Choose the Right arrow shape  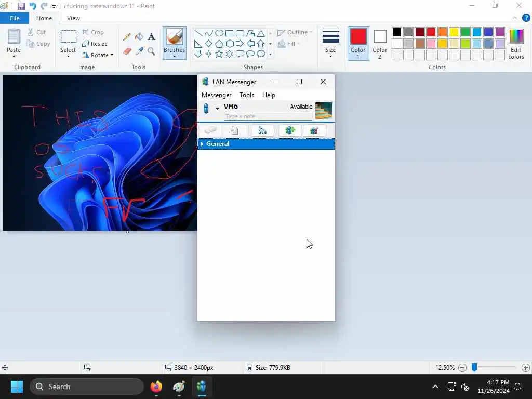(240, 44)
